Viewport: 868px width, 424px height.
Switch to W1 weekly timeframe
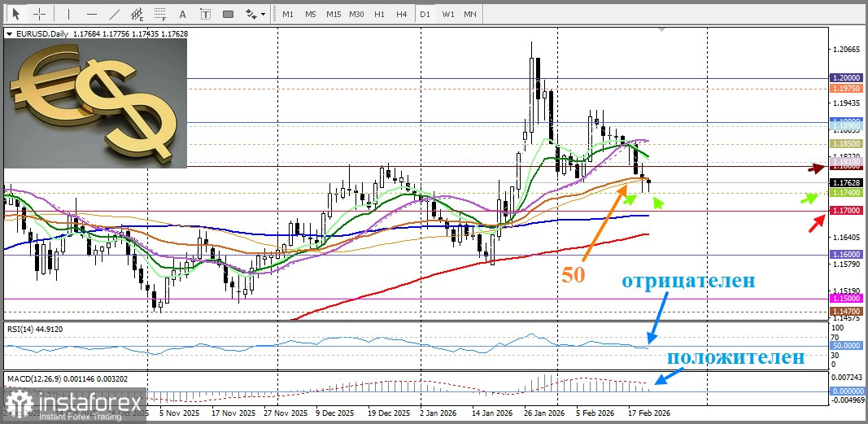pyautogui.click(x=448, y=14)
